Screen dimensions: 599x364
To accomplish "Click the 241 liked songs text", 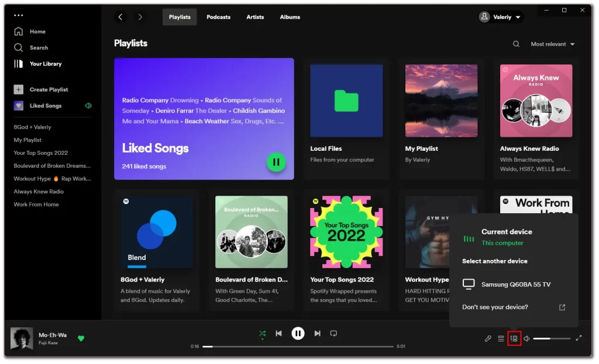I will 144,167.
